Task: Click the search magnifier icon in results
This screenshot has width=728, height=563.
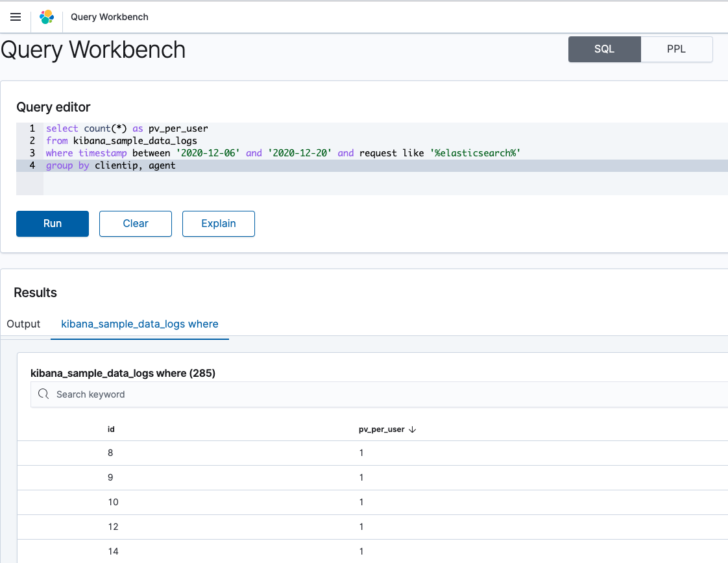Action: pos(43,394)
